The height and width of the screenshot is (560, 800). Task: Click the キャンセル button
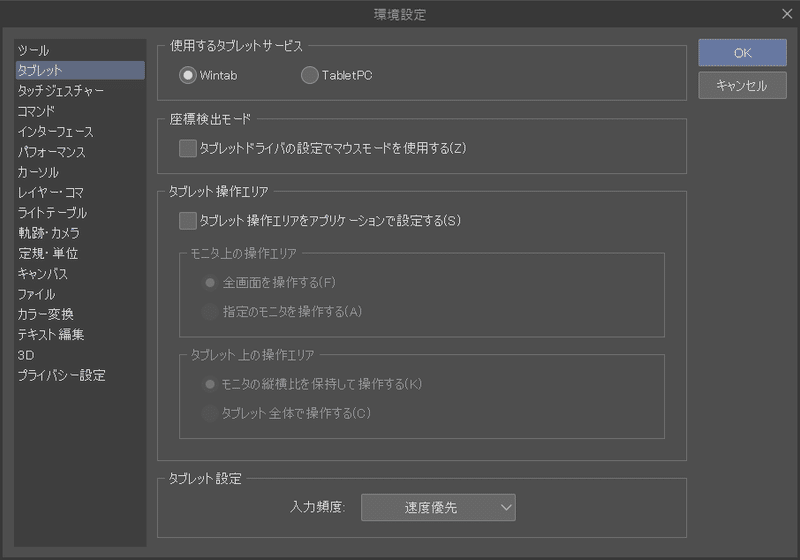pos(742,85)
